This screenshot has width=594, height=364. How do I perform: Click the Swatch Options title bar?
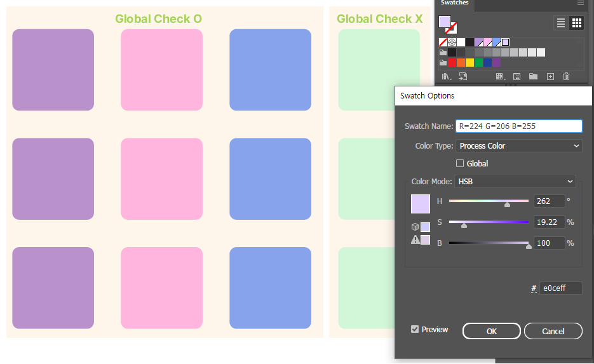tap(493, 95)
